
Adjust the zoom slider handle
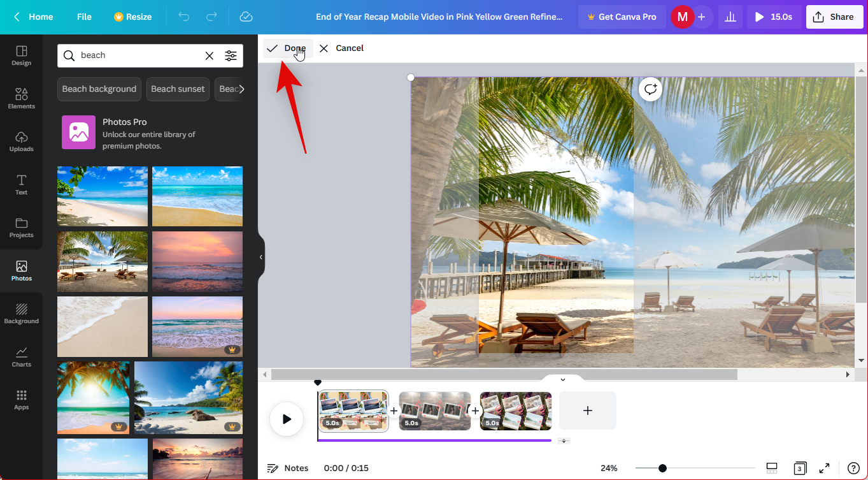pyautogui.click(x=662, y=468)
